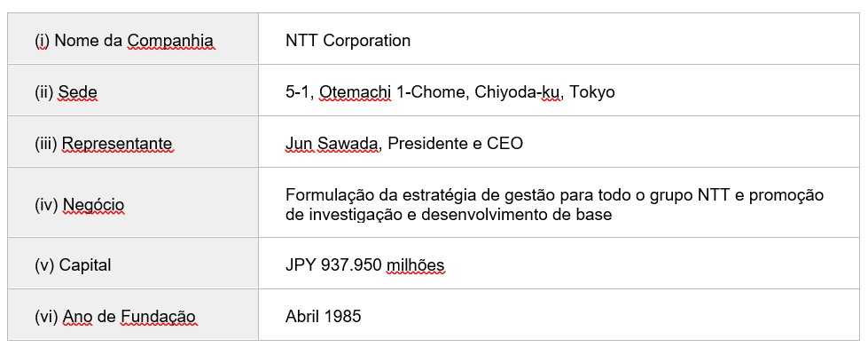Click the '(ii) Sede' label cell
Viewport: 868px width, 347px height.
133,91
